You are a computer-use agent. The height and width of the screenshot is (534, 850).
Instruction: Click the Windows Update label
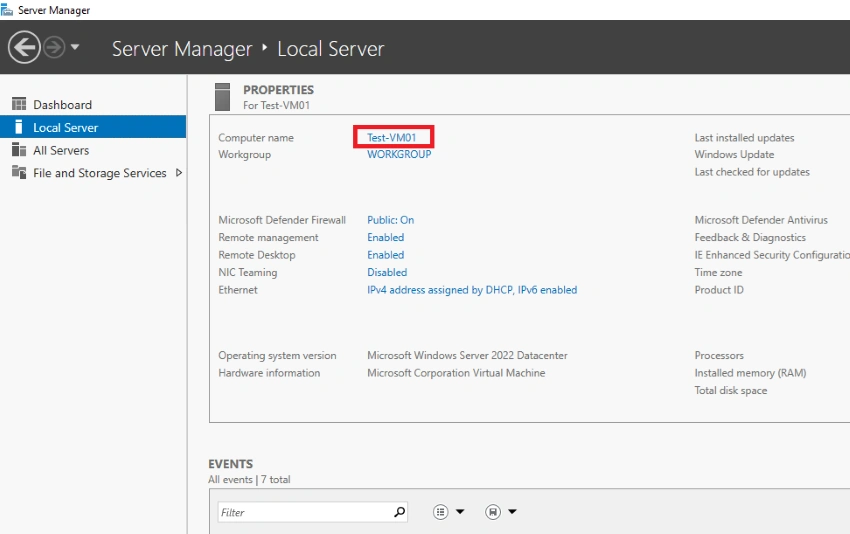point(734,154)
